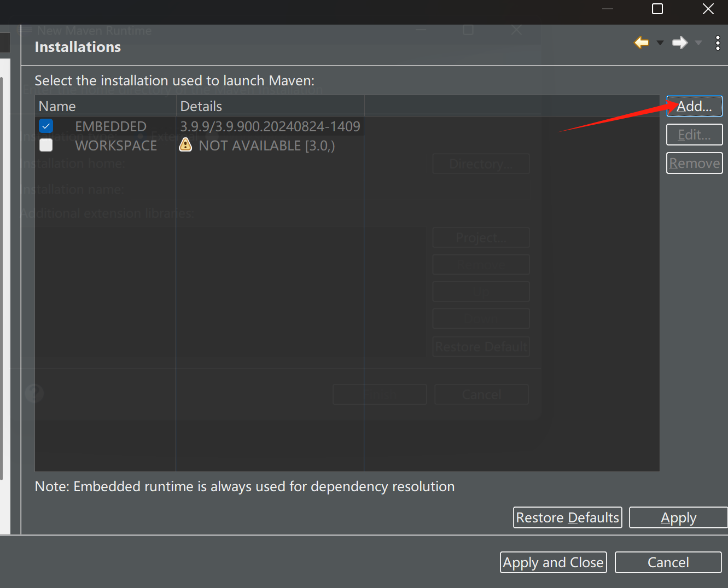Click Restore Defaults
Screen dimensions: 728x588
pos(567,517)
